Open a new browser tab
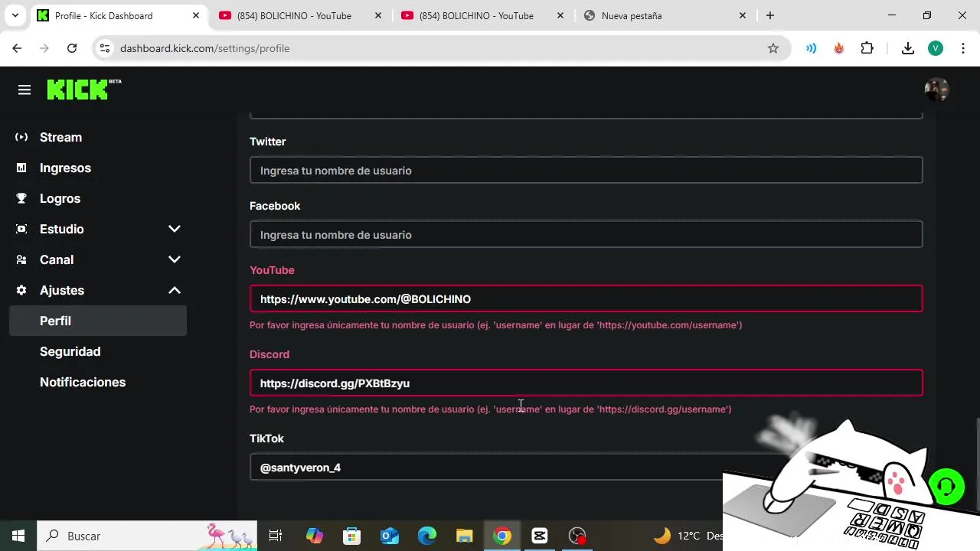The image size is (980, 551). (x=770, y=15)
